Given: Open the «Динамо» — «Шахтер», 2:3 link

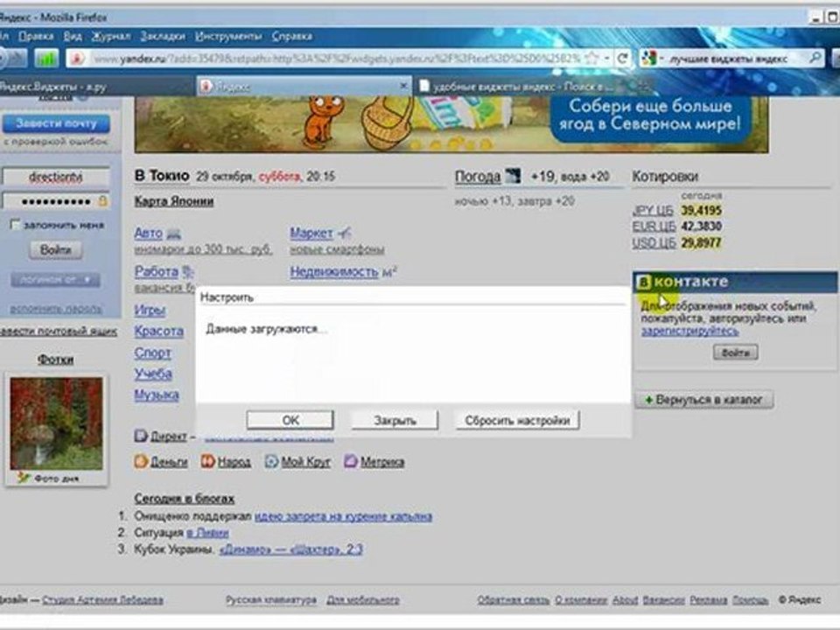Looking at the screenshot, I should 290,549.
